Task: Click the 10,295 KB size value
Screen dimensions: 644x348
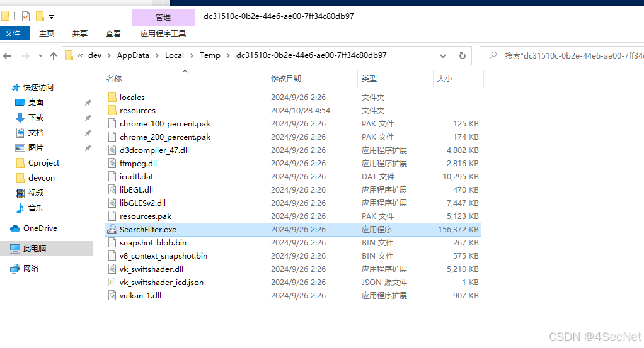Action: coord(460,177)
